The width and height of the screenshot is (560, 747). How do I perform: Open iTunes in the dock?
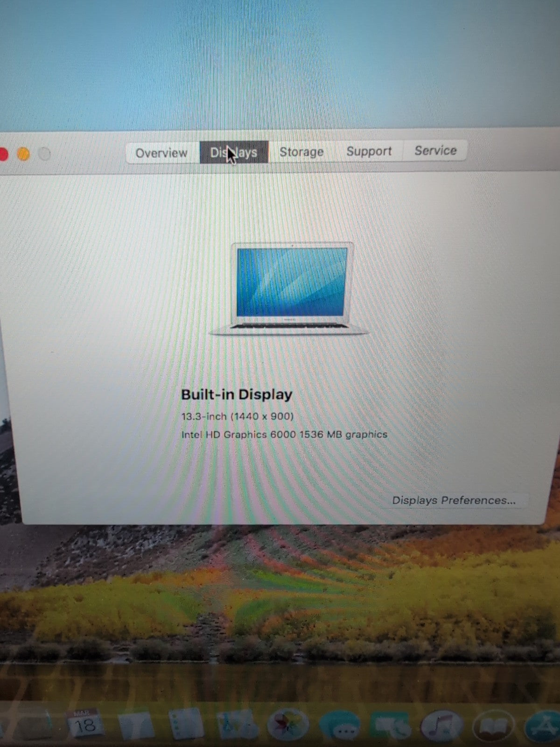[442, 726]
